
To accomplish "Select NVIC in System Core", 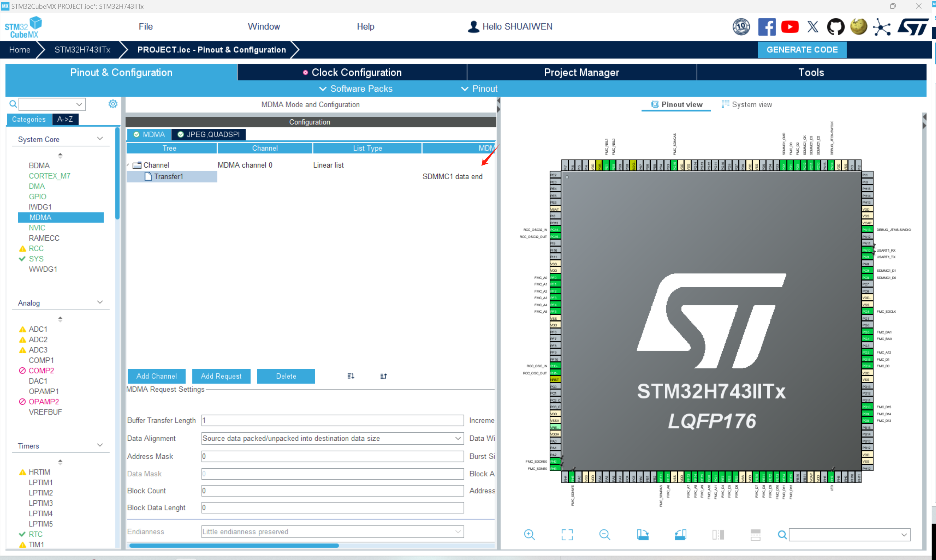I will click(x=37, y=228).
